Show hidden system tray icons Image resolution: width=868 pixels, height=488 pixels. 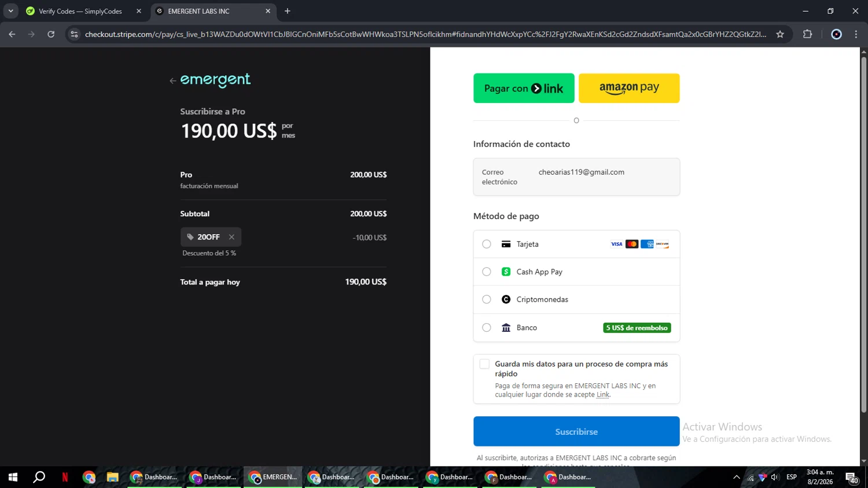(736, 477)
